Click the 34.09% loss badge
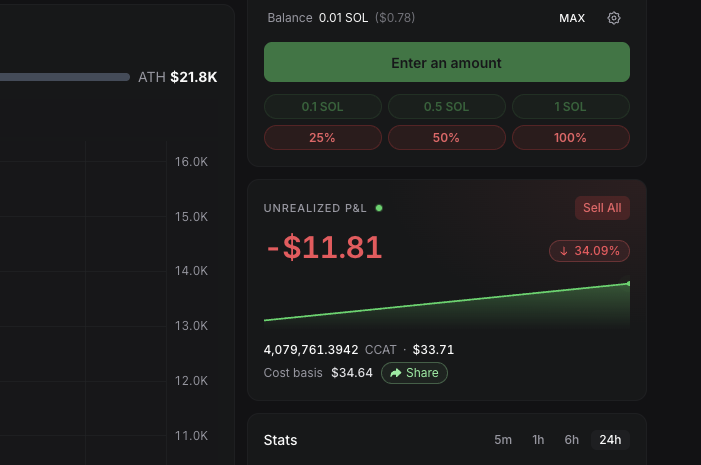This screenshot has width=701, height=465. (x=589, y=251)
